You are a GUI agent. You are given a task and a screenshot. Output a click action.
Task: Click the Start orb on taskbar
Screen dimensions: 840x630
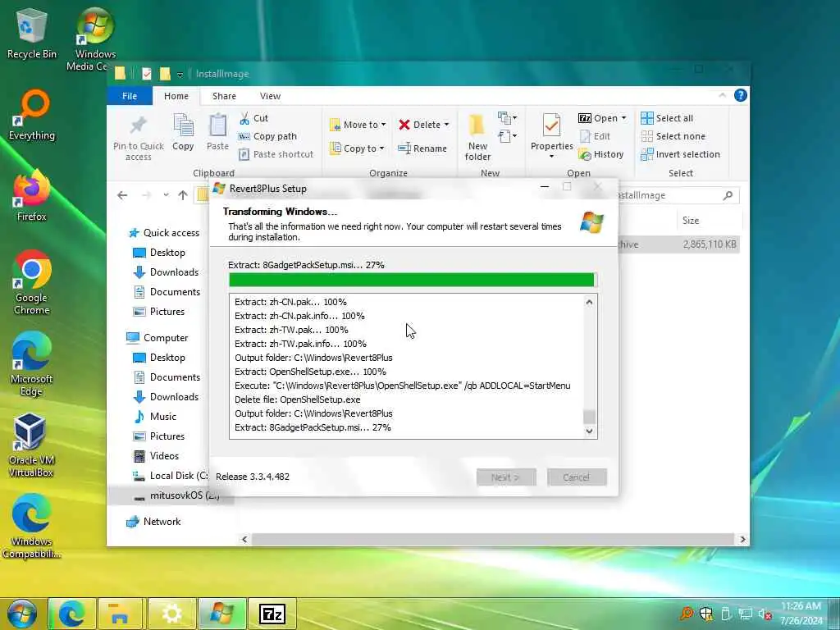22,614
